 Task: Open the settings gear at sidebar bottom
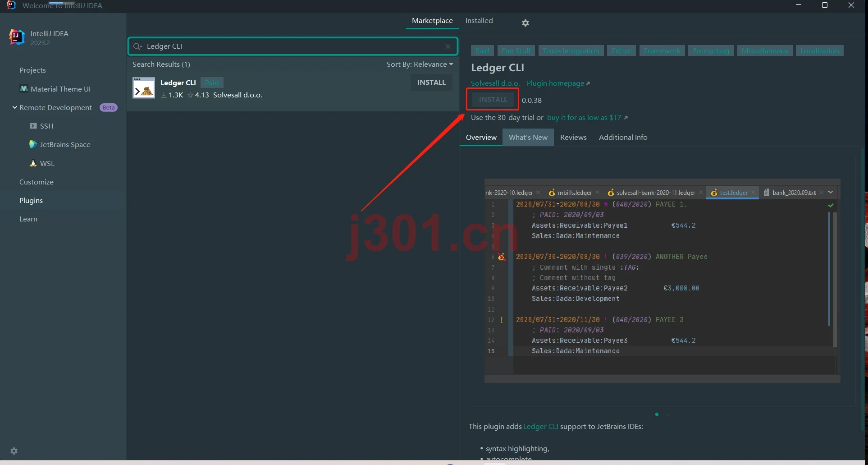[14, 451]
